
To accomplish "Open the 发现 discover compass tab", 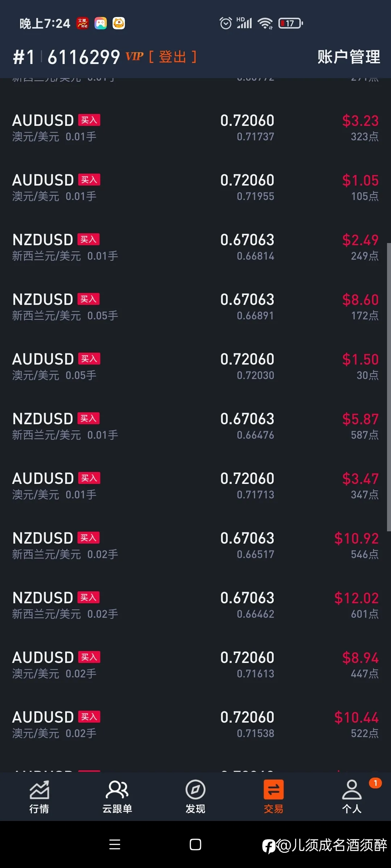I will click(195, 797).
